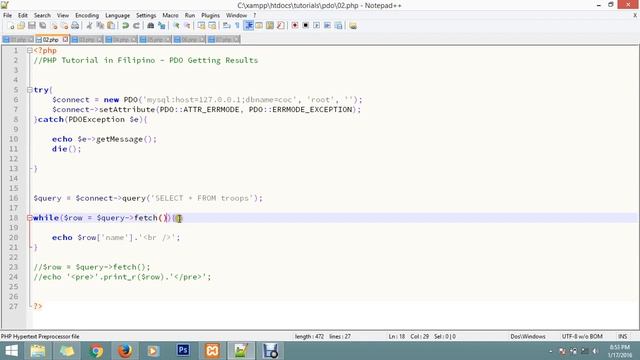Click the 'Dos\Windows' line ending entry
This screenshot has width=640, height=360.
528,337
